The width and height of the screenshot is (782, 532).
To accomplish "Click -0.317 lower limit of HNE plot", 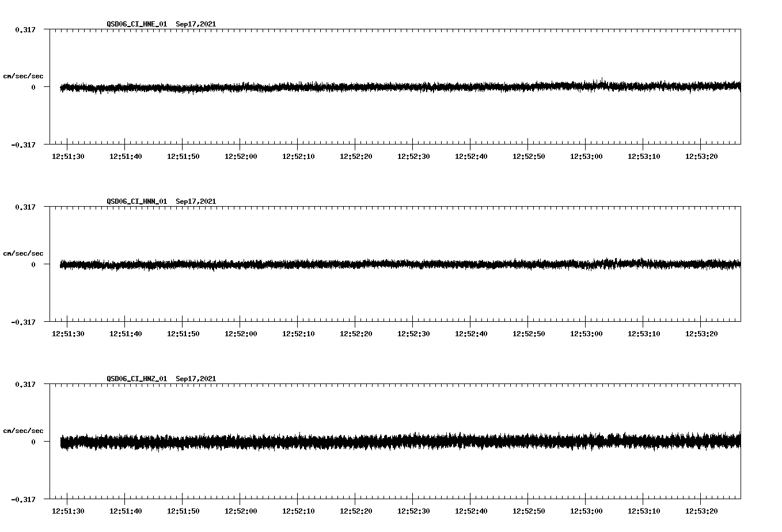I will 23,145.
